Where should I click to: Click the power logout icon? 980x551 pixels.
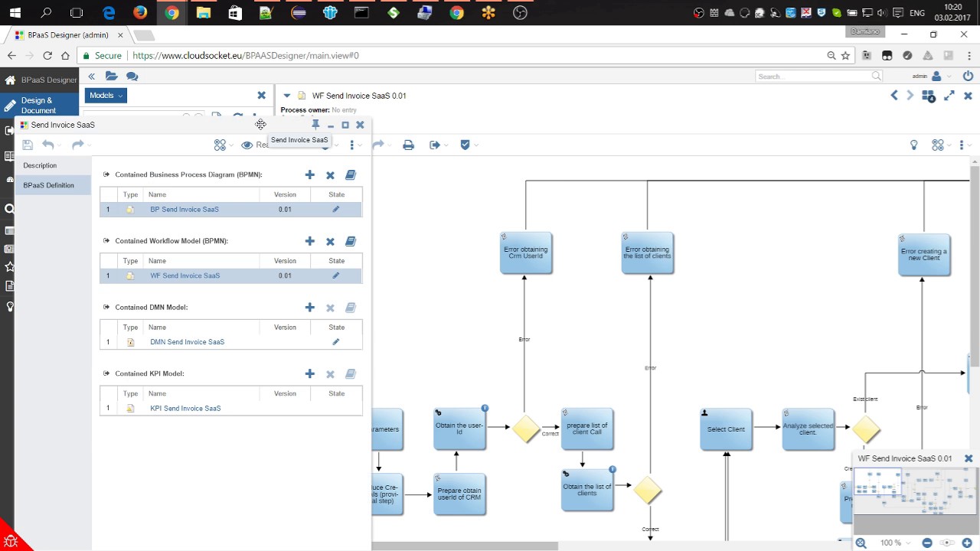(968, 76)
